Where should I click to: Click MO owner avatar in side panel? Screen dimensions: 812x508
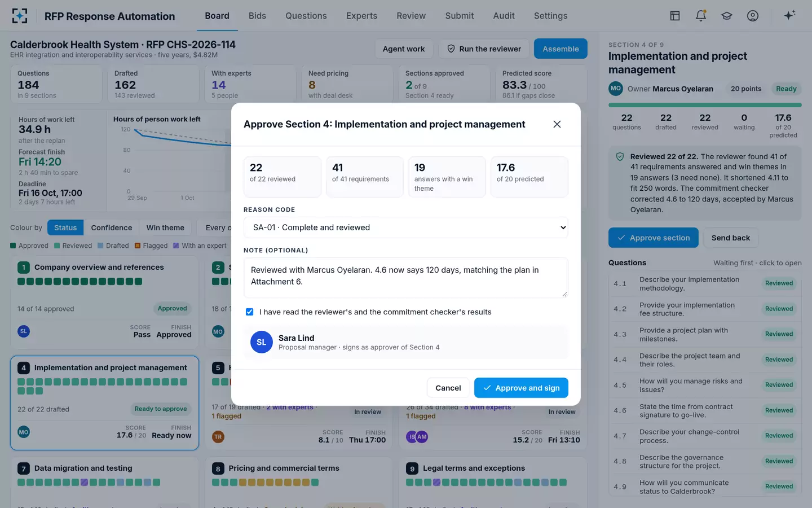click(x=616, y=89)
